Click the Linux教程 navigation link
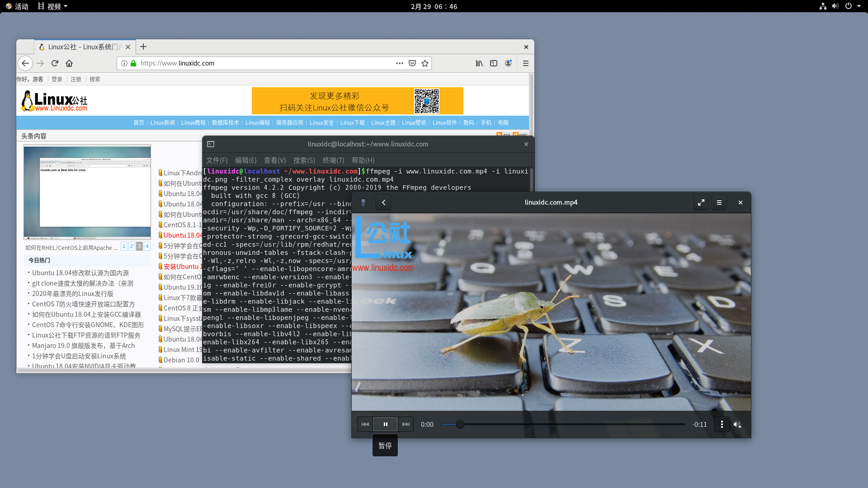 pyautogui.click(x=193, y=122)
